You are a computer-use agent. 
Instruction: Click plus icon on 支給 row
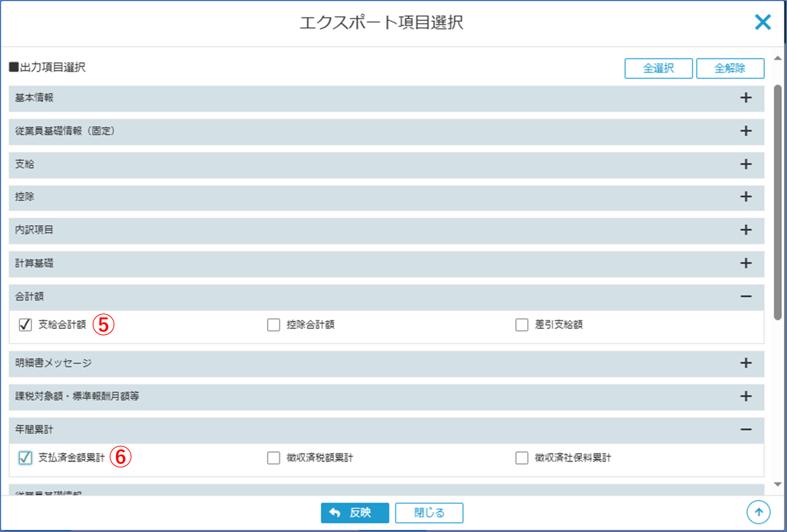tap(746, 164)
